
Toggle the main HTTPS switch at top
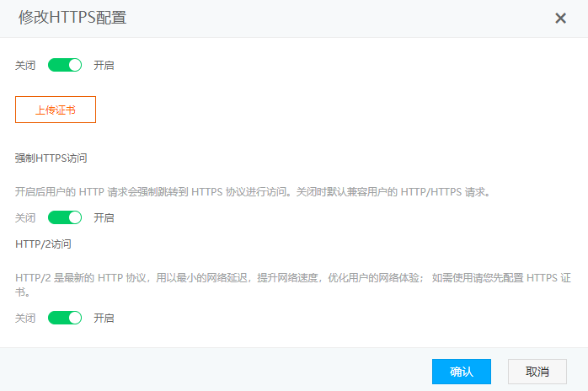coord(65,65)
